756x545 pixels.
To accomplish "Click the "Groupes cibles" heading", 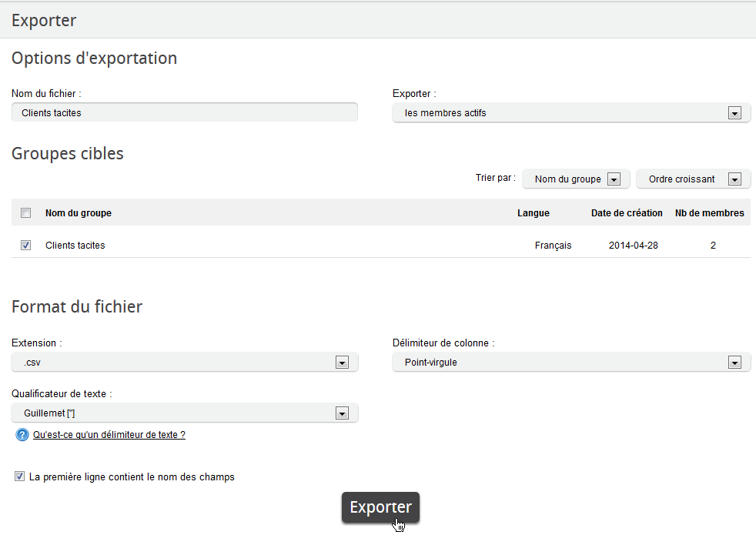I will pyautogui.click(x=68, y=153).
